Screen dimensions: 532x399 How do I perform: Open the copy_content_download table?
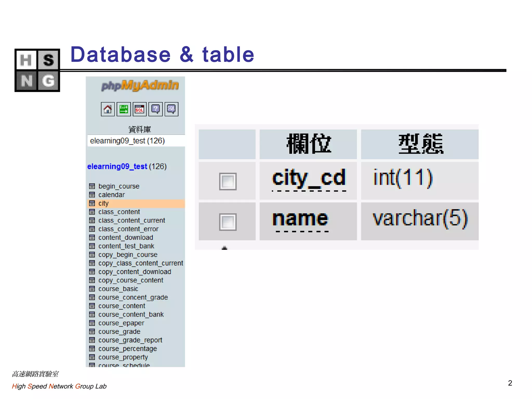pos(135,272)
